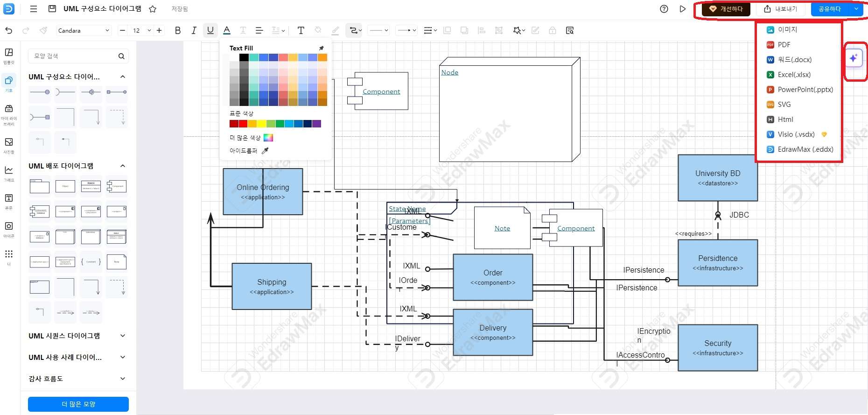Screen dimensions: 868x415
Task: Increase font size with plus button
Action: click(159, 30)
